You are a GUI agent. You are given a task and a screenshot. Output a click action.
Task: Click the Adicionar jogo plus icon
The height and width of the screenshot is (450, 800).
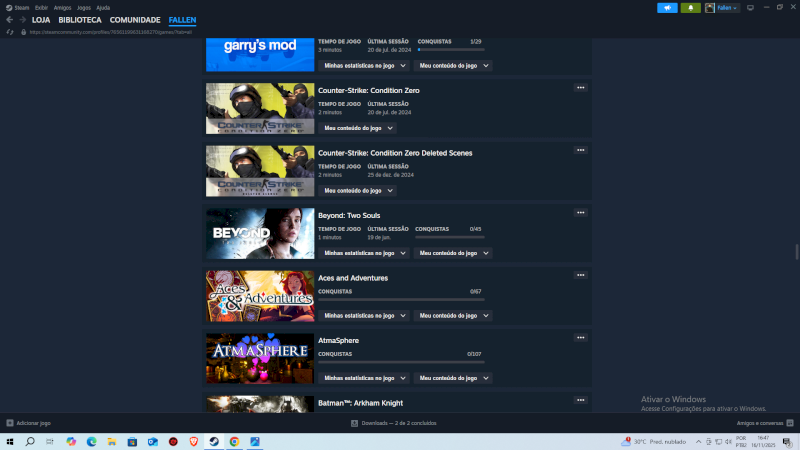click(10, 423)
